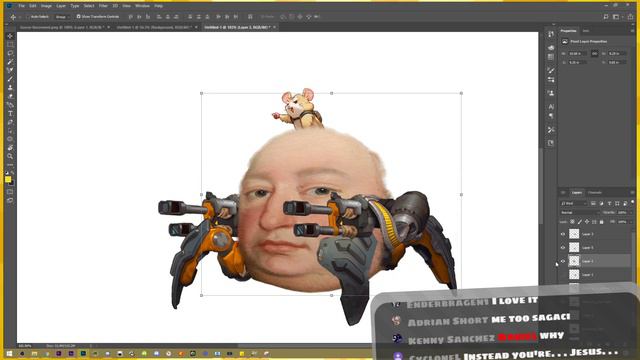Lock transparent pixels in Layers panel

(x=572, y=222)
